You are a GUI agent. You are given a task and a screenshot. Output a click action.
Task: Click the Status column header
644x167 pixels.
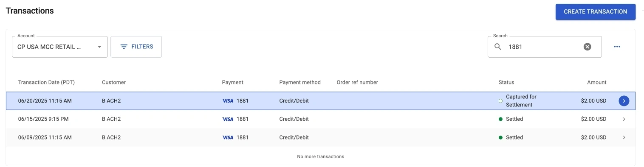click(506, 82)
